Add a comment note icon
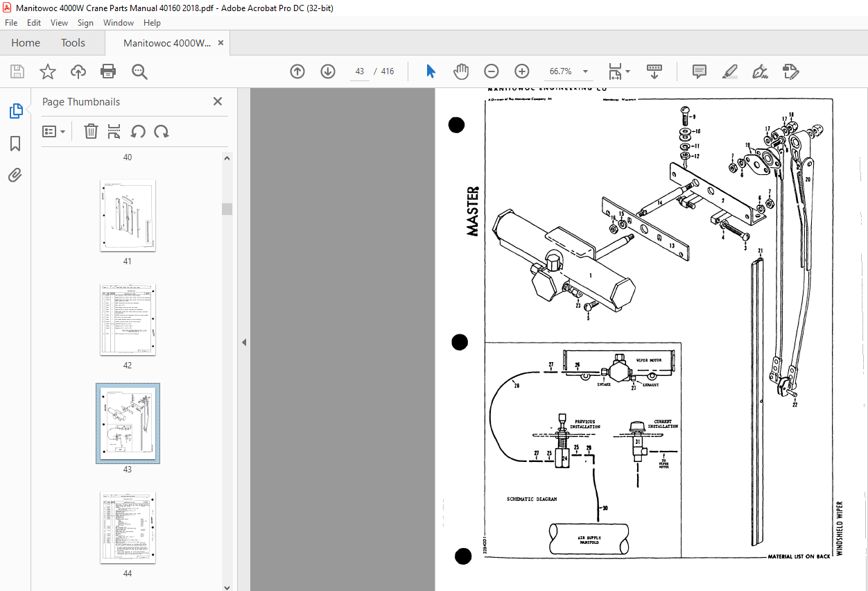Image resolution: width=868 pixels, height=591 pixels. 700,71
